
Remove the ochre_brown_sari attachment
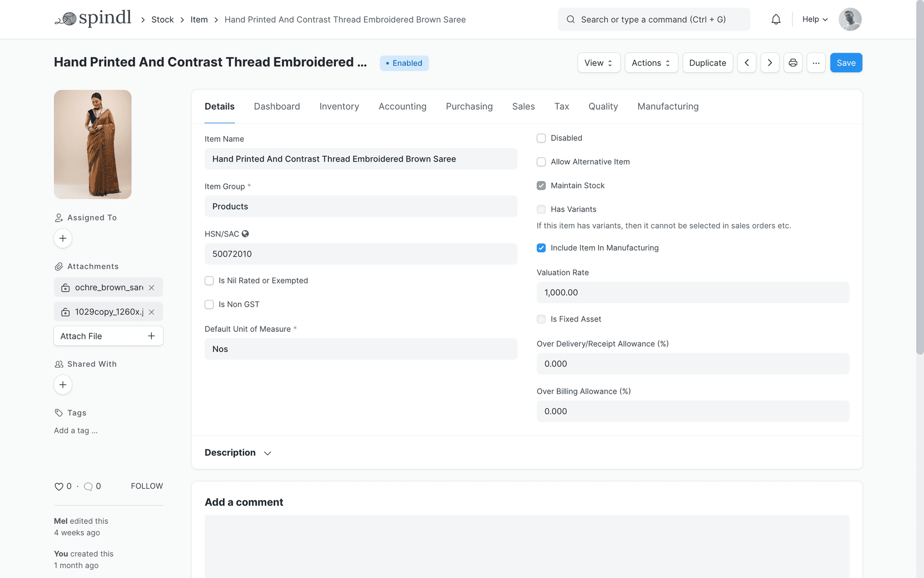[x=152, y=288]
